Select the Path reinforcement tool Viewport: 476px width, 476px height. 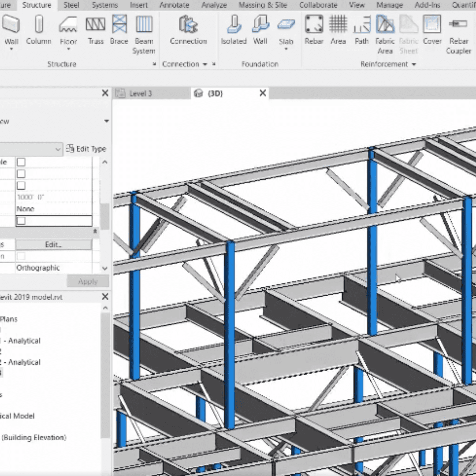click(x=361, y=30)
